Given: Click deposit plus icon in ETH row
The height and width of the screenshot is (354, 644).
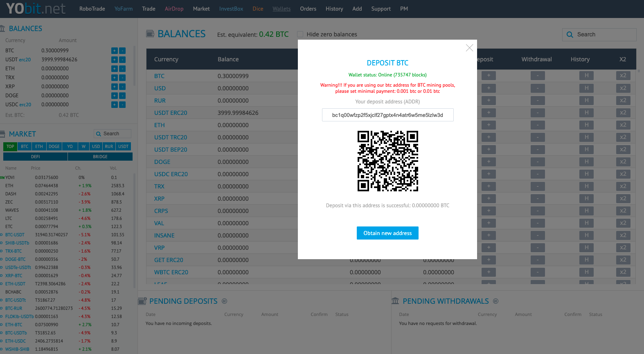Looking at the screenshot, I should click(489, 125).
